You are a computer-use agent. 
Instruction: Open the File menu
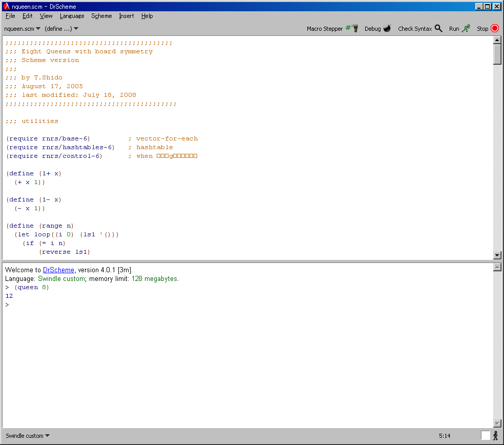point(10,16)
